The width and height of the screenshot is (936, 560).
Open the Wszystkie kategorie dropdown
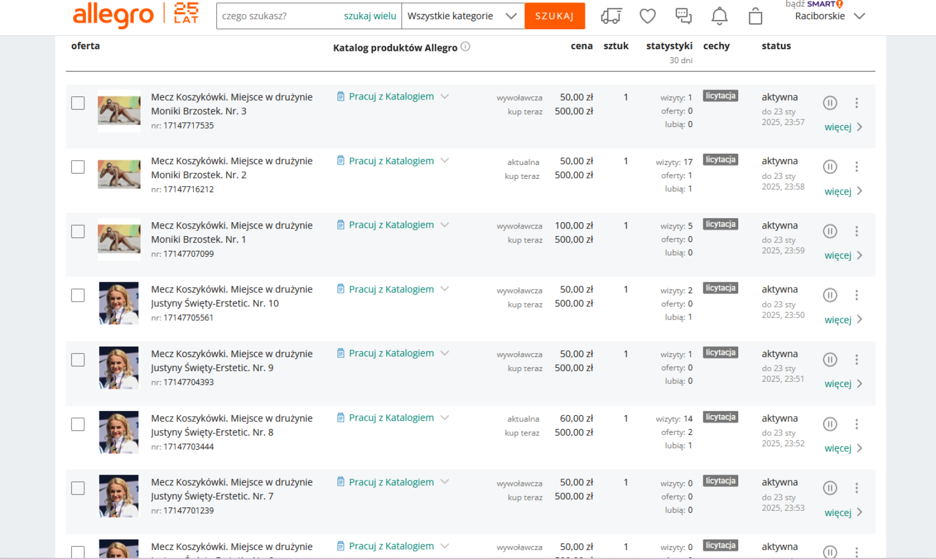click(462, 16)
